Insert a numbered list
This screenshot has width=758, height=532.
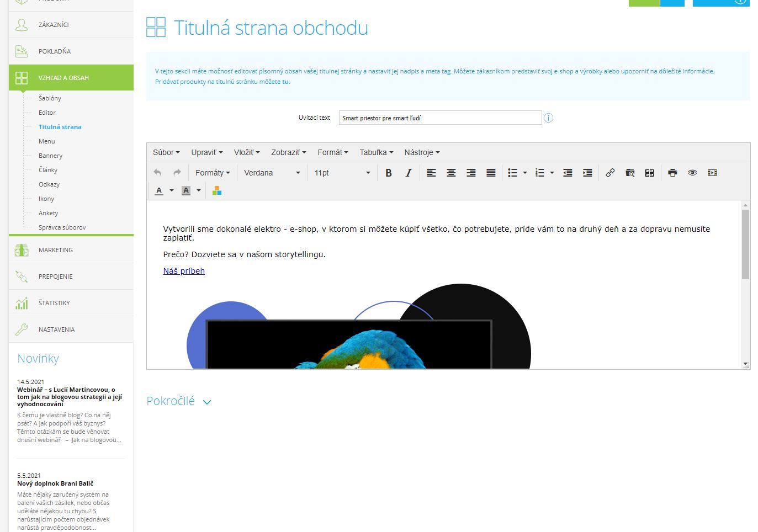[540, 173]
